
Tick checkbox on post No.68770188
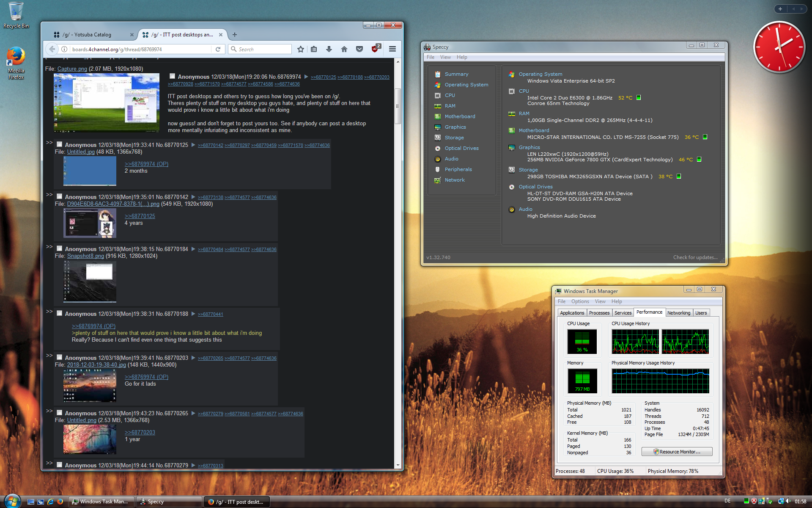coord(60,313)
